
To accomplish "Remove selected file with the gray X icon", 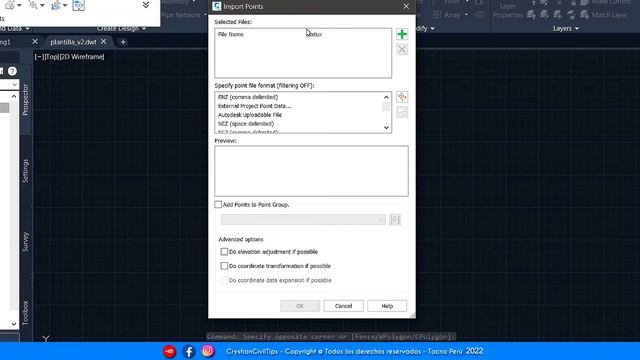I will pyautogui.click(x=402, y=49).
